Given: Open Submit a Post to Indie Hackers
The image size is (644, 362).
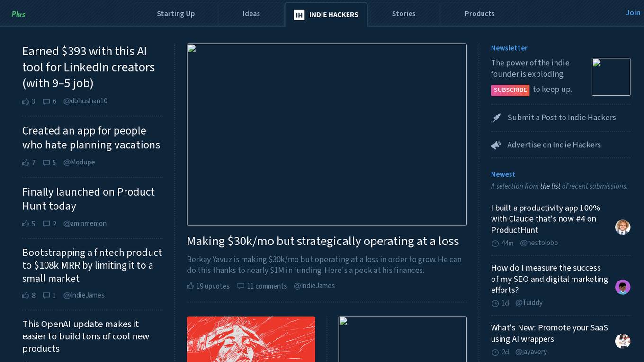Looking at the screenshot, I should coord(562,118).
